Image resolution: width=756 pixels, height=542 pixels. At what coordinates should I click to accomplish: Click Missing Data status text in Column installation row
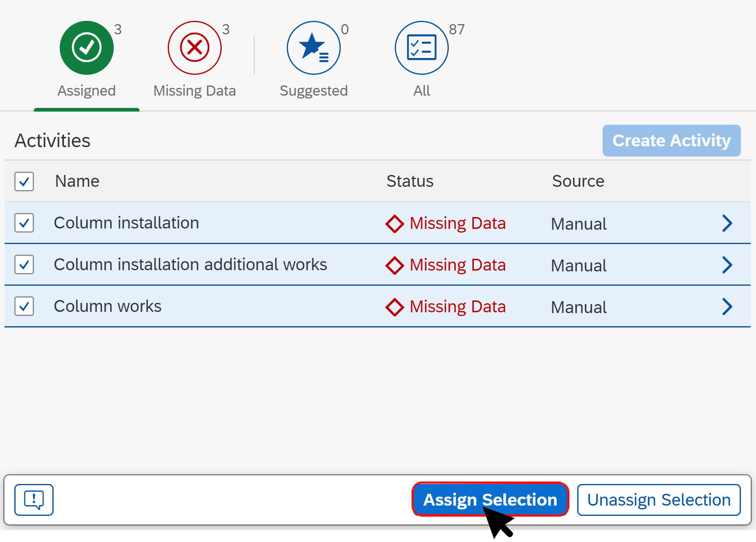point(458,224)
